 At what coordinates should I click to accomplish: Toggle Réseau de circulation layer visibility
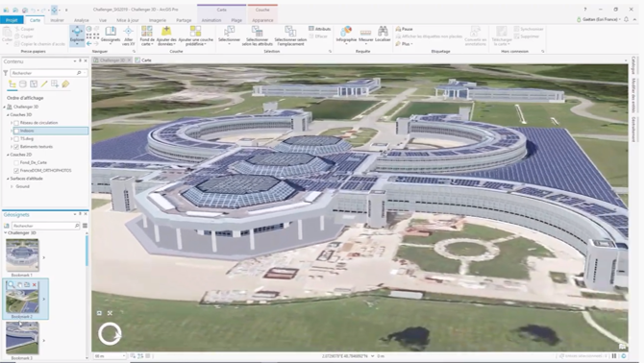tap(16, 123)
